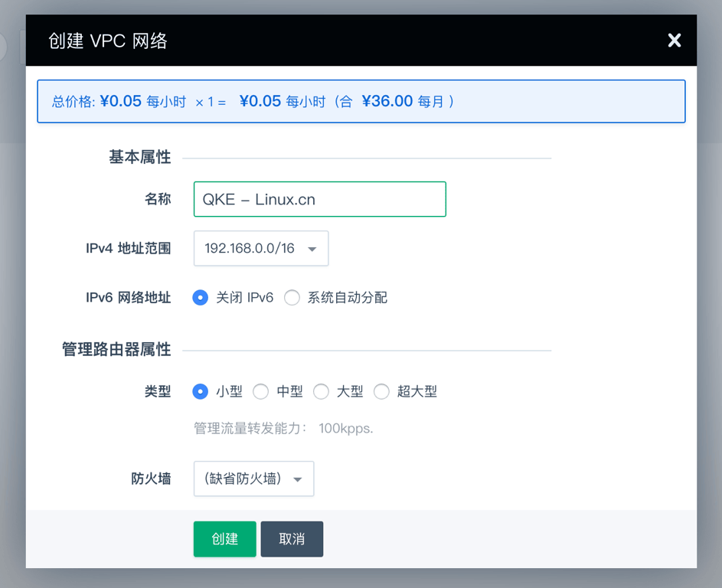This screenshot has width=722, height=588.
Task: Click the 总价格 pricing banner
Action: pos(361,101)
